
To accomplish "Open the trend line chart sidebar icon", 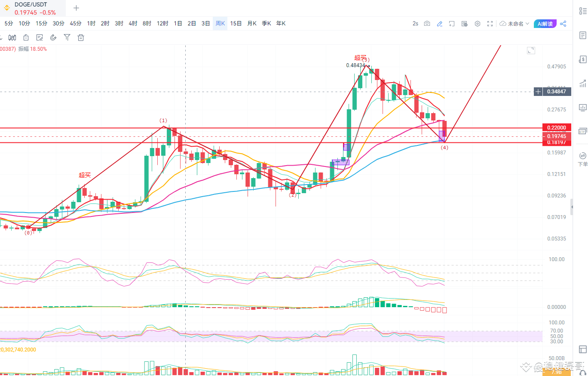I will [582, 83].
